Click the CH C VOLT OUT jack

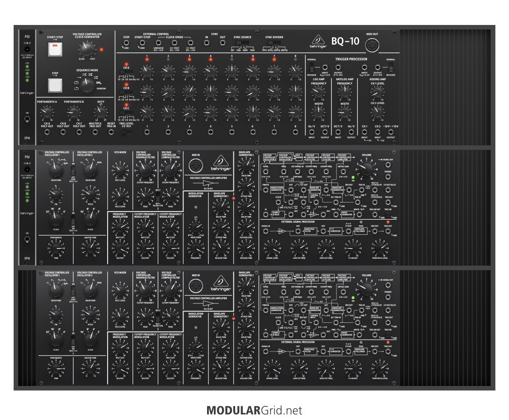pyautogui.click(x=79, y=132)
